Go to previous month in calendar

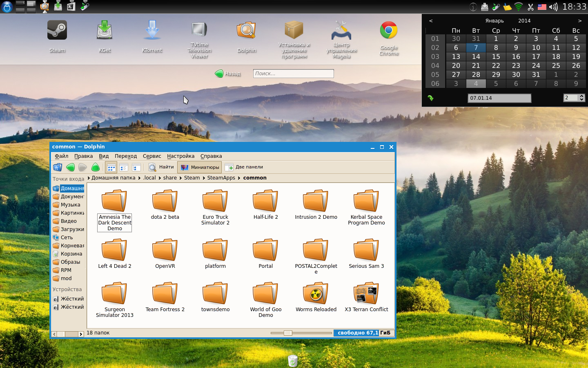click(431, 21)
